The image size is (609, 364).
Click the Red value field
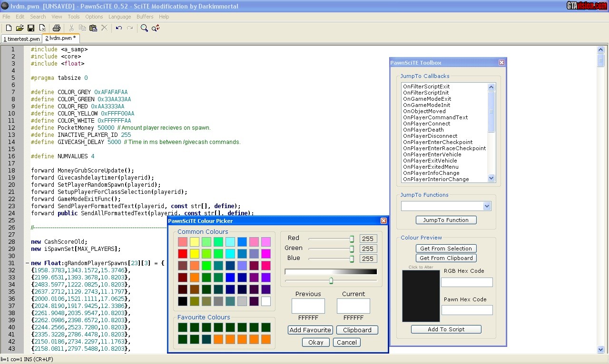click(x=368, y=239)
